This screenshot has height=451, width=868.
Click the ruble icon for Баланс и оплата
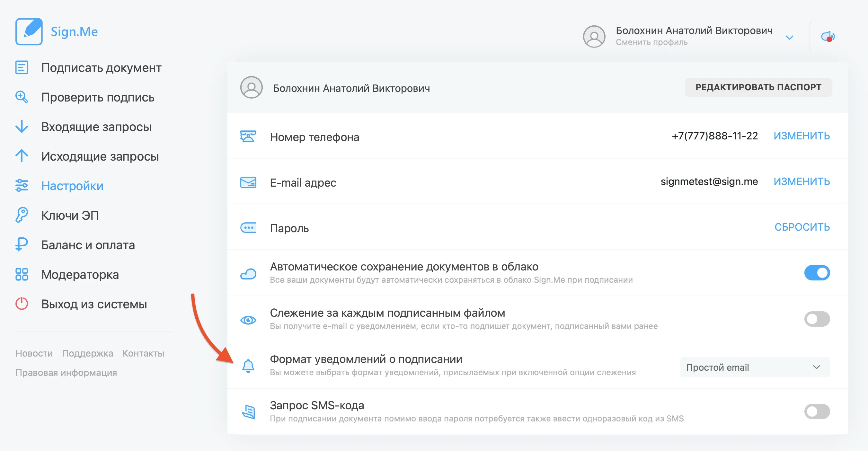pyautogui.click(x=22, y=244)
